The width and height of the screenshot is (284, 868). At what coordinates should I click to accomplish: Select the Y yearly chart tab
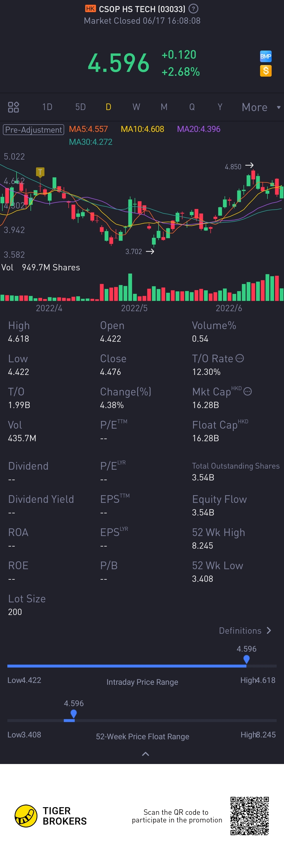click(x=220, y=107)
